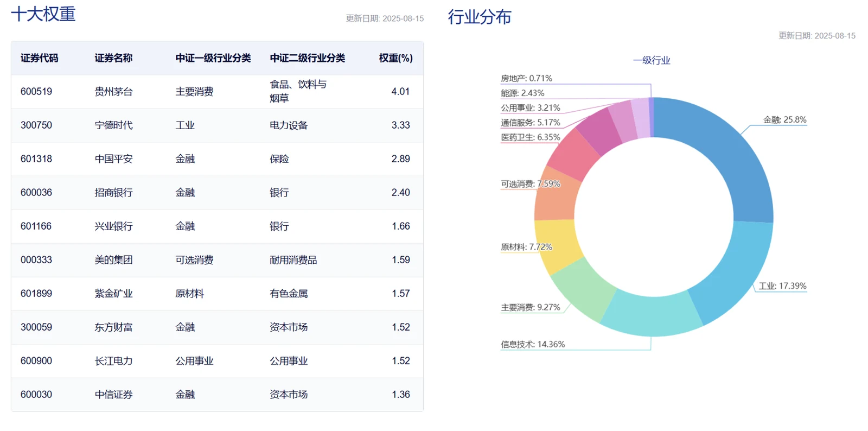Click the 有色金属 industry cell
The width and height of the screenshot is (868, 431).
[x=289, y=294]
